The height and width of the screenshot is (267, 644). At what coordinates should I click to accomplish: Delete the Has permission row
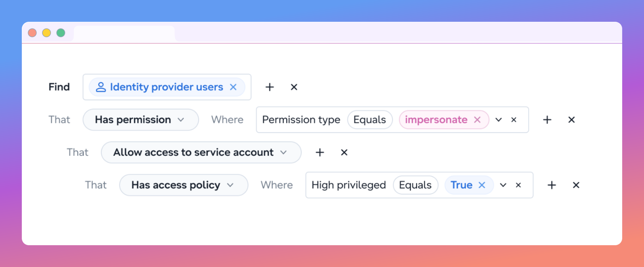[571, 120]
